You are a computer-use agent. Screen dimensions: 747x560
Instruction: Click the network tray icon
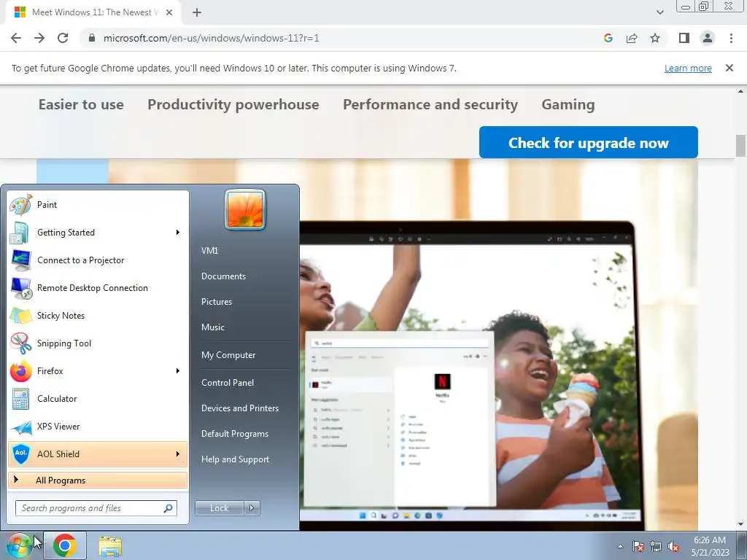click(656, 547)
